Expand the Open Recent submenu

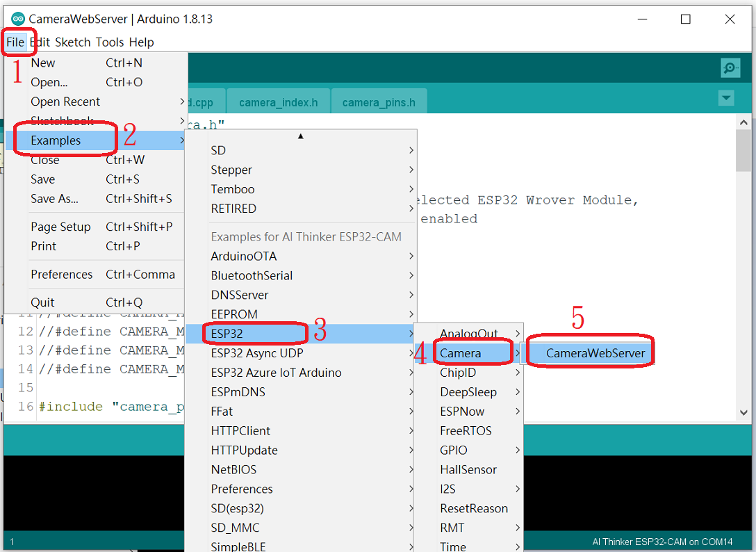click(95, 102)
